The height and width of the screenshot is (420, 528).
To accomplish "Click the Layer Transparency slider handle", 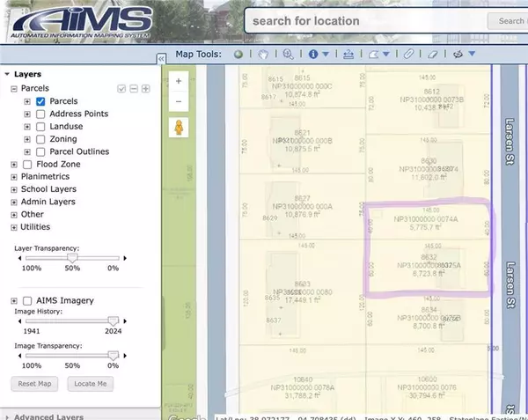I will pyautogui.click(x=71, y=258).
